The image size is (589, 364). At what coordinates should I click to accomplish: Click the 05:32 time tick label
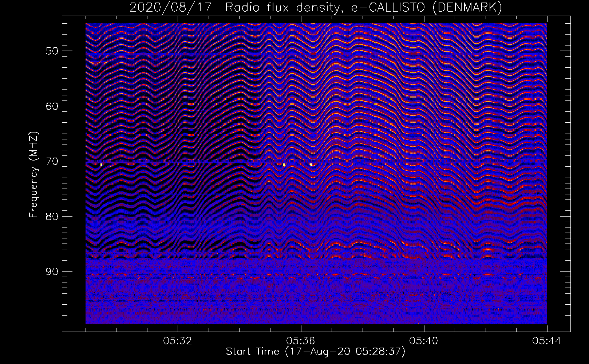(178, 341)
